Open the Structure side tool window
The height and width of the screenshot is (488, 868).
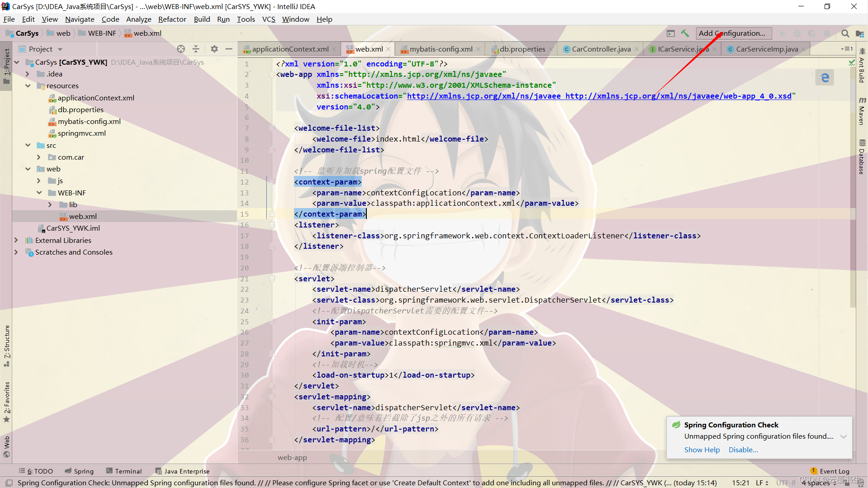7,346
